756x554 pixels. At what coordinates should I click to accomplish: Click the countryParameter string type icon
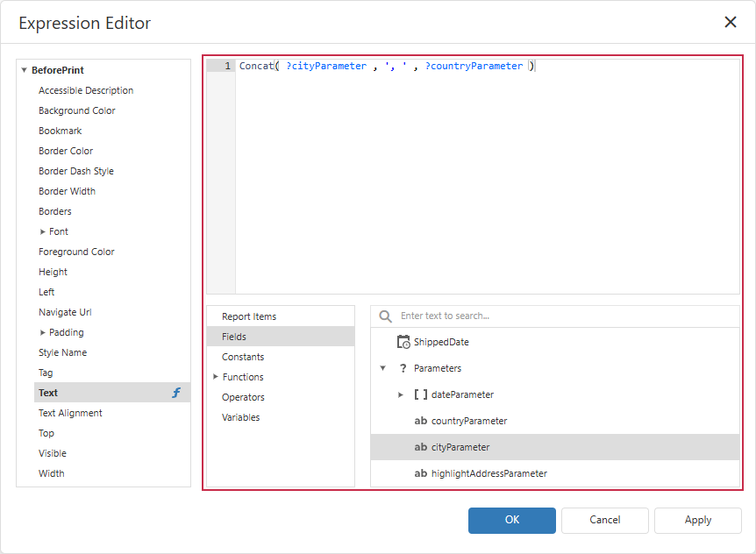(420, 421)
